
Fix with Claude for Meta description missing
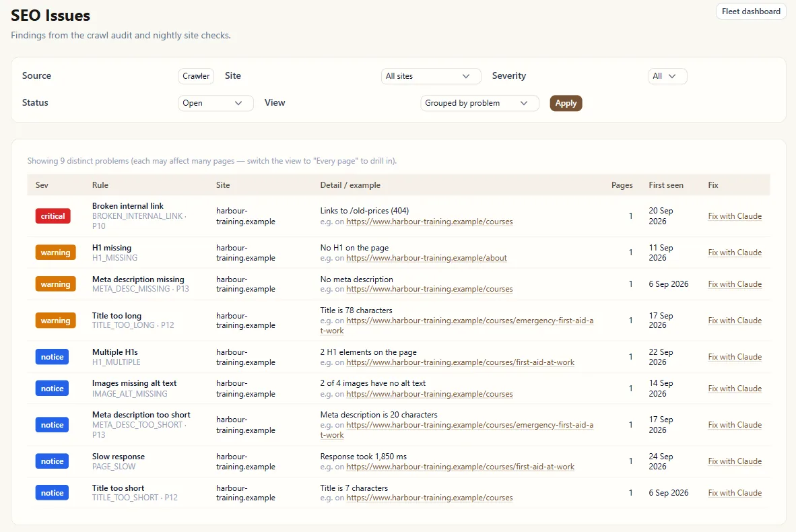point(735,284)
